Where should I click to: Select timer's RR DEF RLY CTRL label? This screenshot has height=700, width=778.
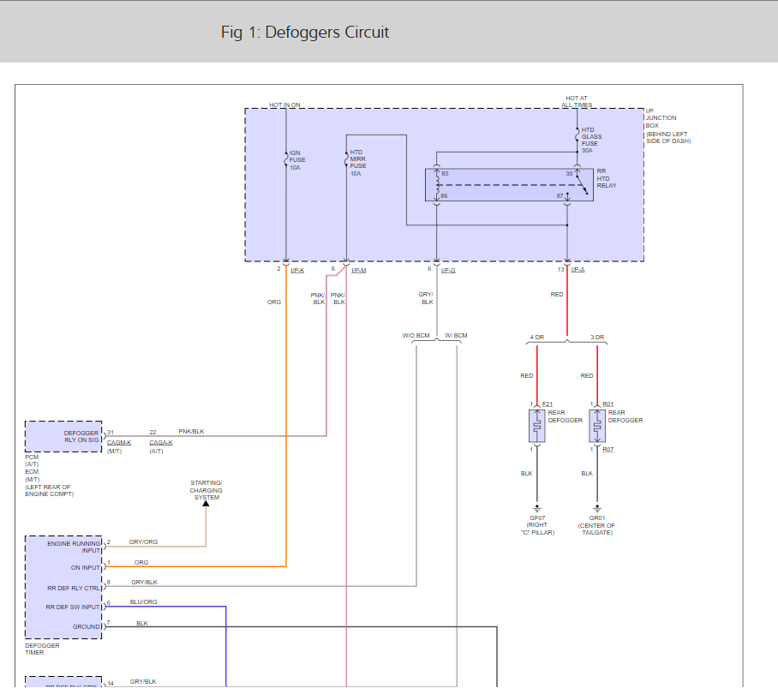click(74, 589)
